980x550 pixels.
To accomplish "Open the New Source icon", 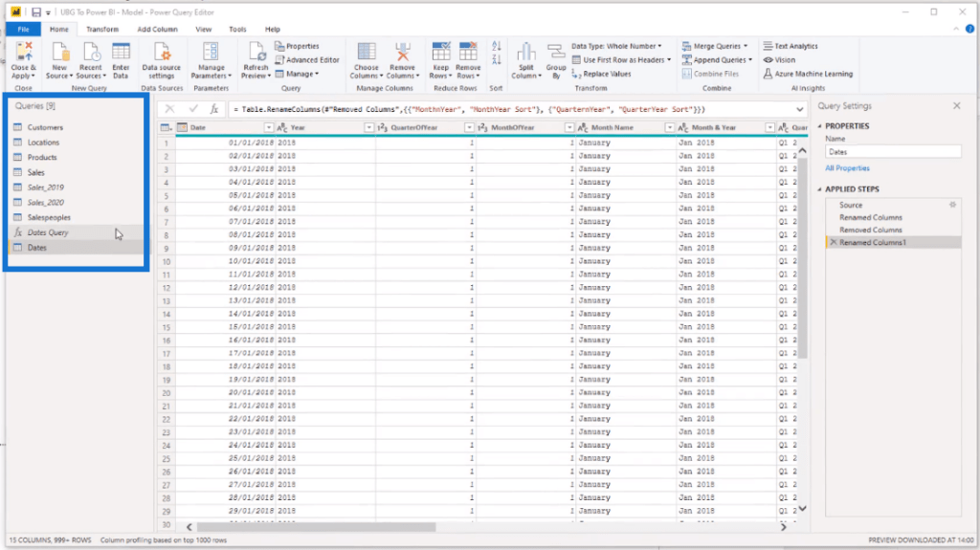I will click(59, 52).
